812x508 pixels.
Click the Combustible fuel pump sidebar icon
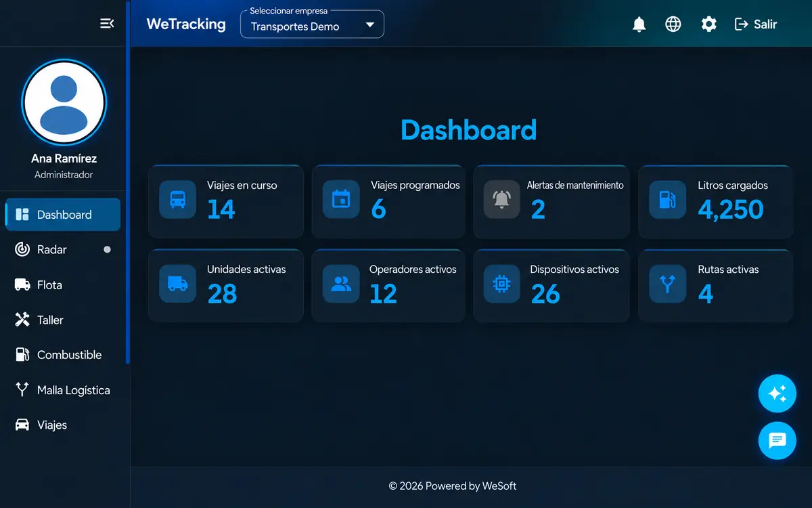(x=22, y=354)
